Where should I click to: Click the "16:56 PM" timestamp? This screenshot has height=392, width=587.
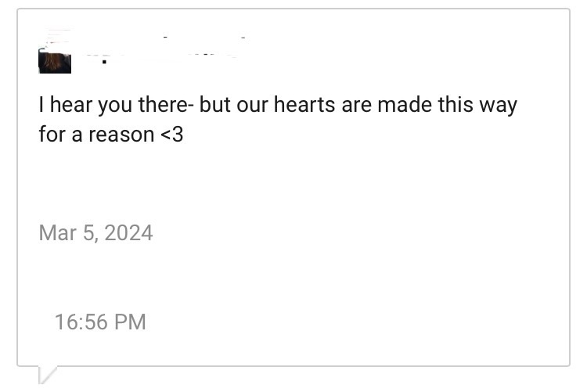pos(100,322)
